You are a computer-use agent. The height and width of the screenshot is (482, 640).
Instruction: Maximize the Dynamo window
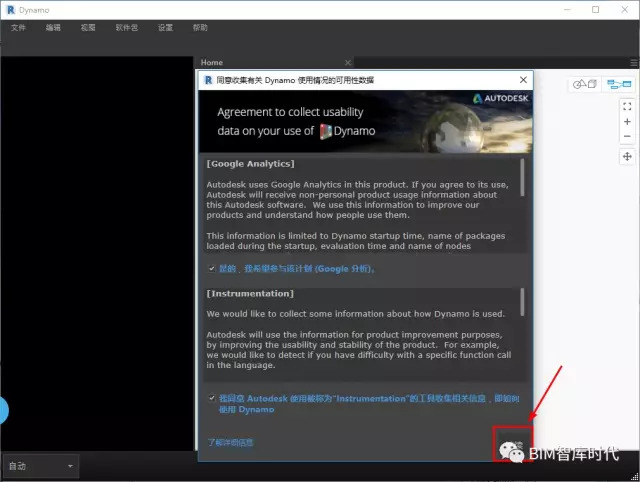596,10
